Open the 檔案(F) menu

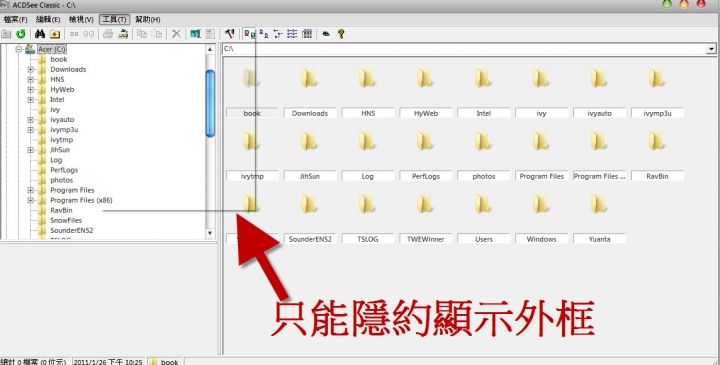(16, 20)
